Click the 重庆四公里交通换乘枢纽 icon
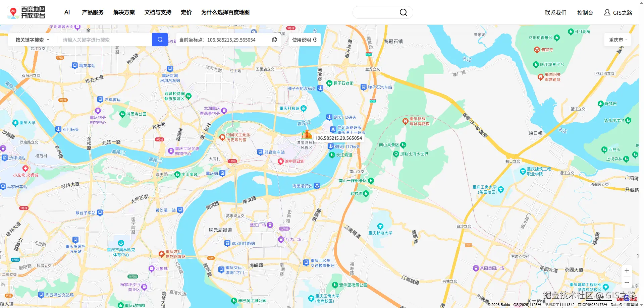The height and width of the screenshot is (308, 644). pos(306,263)
